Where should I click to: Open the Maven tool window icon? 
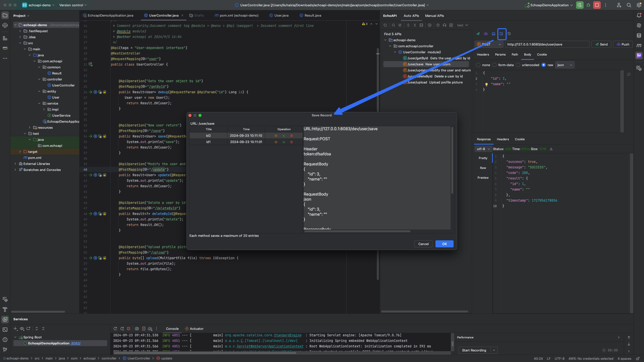(639, 46)
